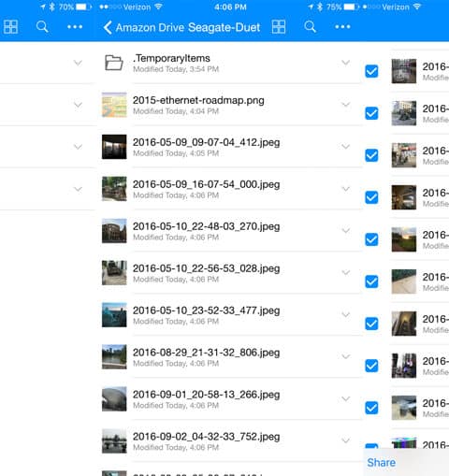Select file name 2016-05-09_09-07-04_412.jpeg
The width and height of the screenshot is (449, 476).
coord(207,142)
